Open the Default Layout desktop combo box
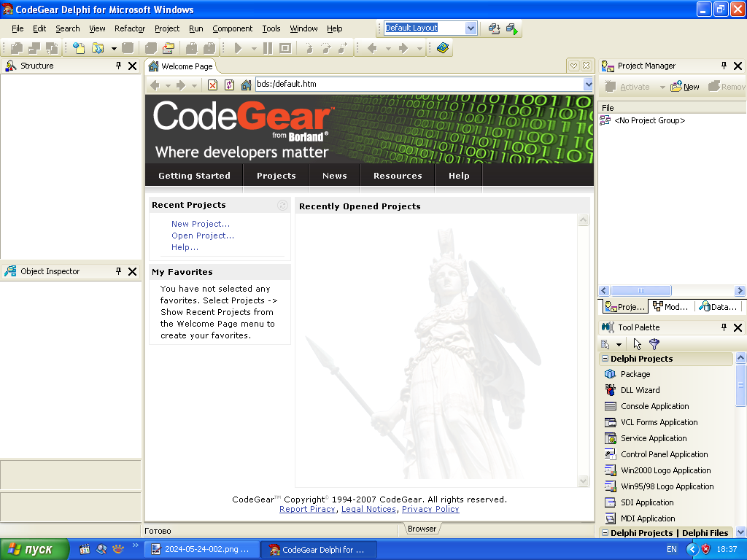This screenshot has width=747, height=560. pos(471,28)
